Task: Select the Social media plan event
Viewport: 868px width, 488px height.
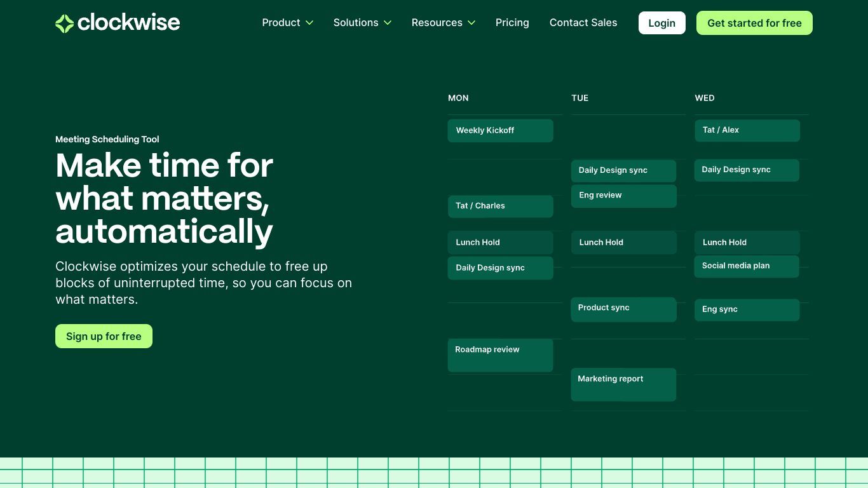Action: pyautogui.click(x=747, y=266)
